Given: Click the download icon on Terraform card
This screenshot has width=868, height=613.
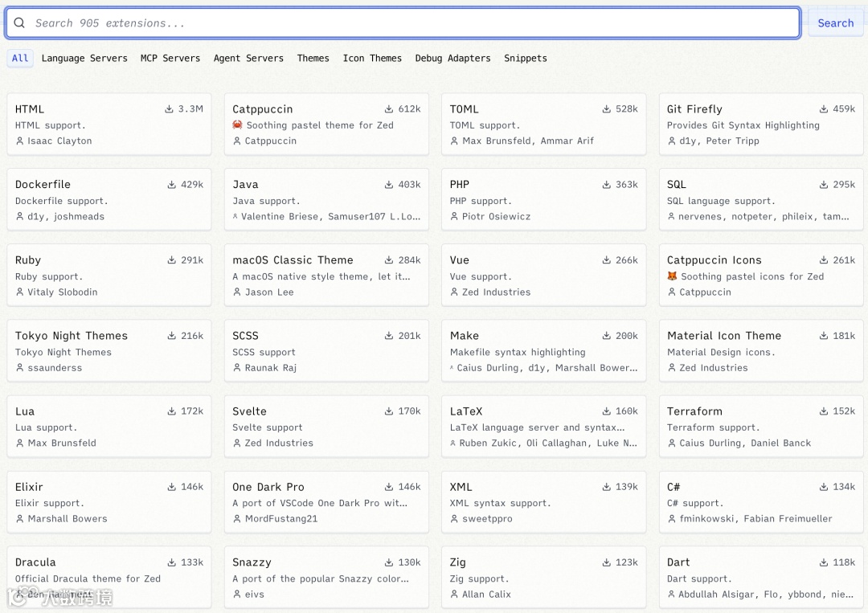Looking at the screenshot, I should [x=824, y=411].
